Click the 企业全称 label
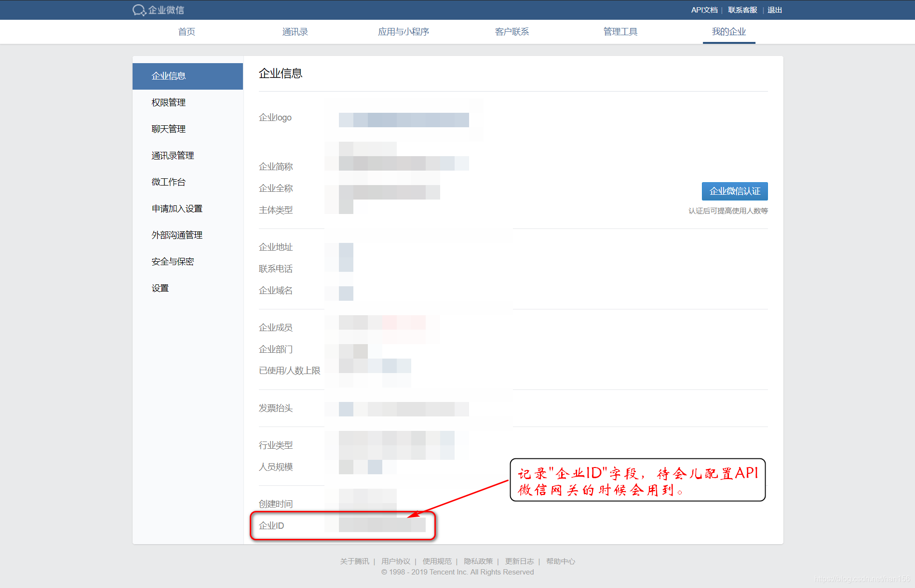The image size is (915, 588). 276,188
